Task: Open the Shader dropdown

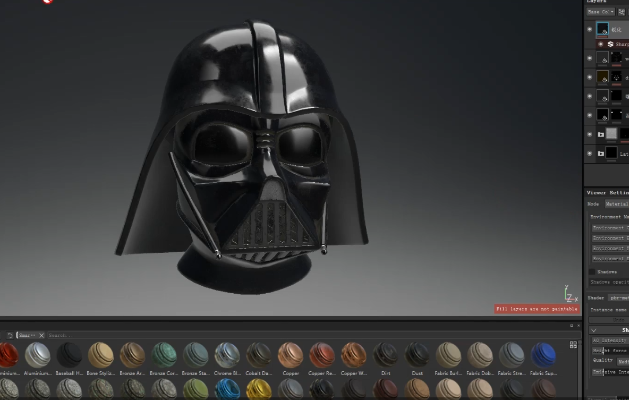Action: [619, 298]
